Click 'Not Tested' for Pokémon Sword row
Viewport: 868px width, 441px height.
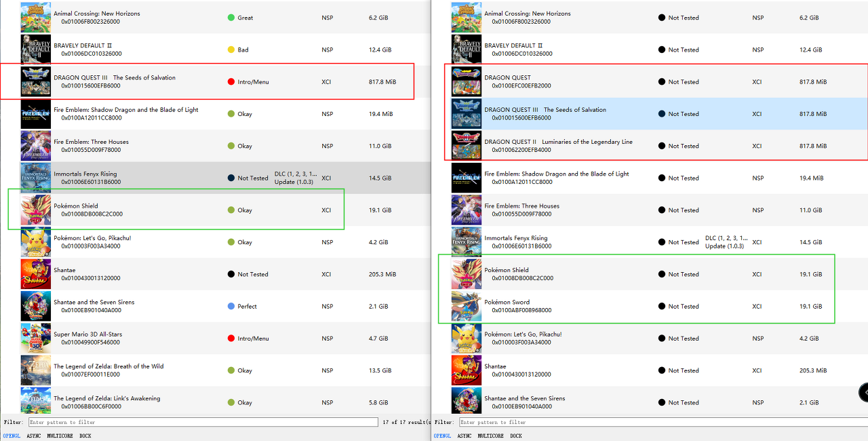tap(678, 307)
